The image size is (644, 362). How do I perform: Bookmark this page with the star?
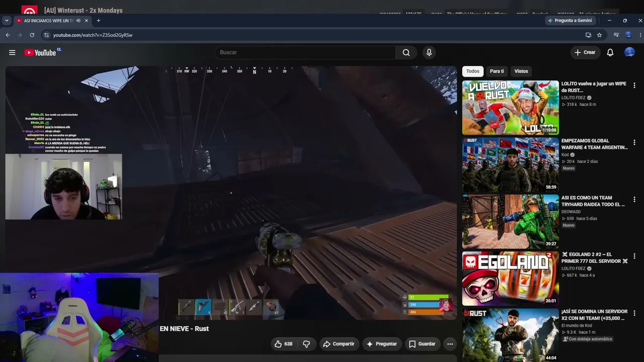coord(599,35)
